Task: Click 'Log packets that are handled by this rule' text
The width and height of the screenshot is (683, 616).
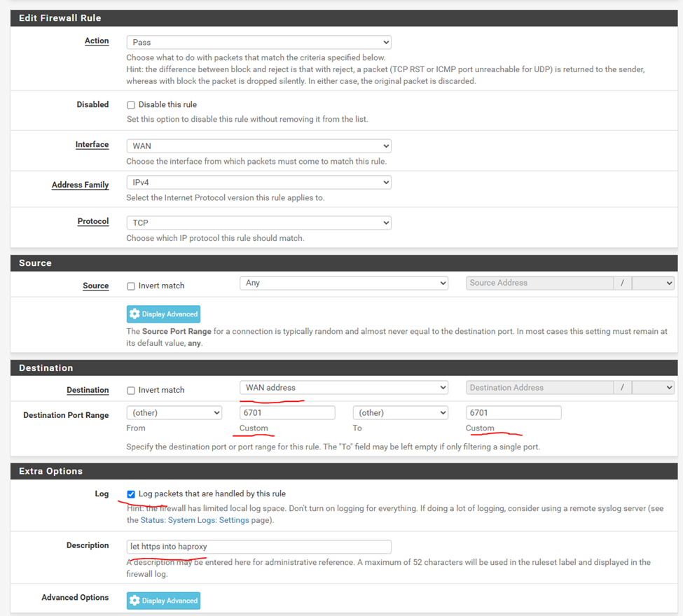Action: tap(212, 493)
